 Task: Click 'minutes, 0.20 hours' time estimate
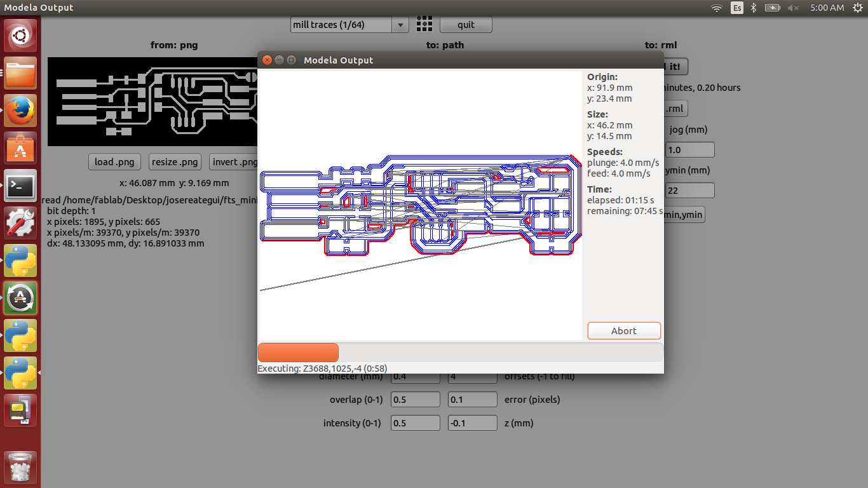(x=702, y=88)
